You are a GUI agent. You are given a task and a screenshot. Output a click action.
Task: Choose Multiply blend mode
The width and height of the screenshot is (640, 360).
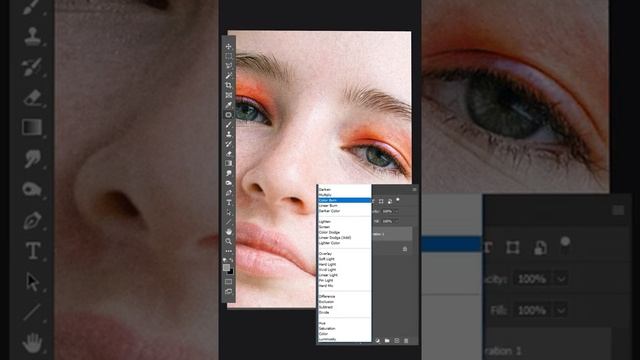click(x=325, y=195)
